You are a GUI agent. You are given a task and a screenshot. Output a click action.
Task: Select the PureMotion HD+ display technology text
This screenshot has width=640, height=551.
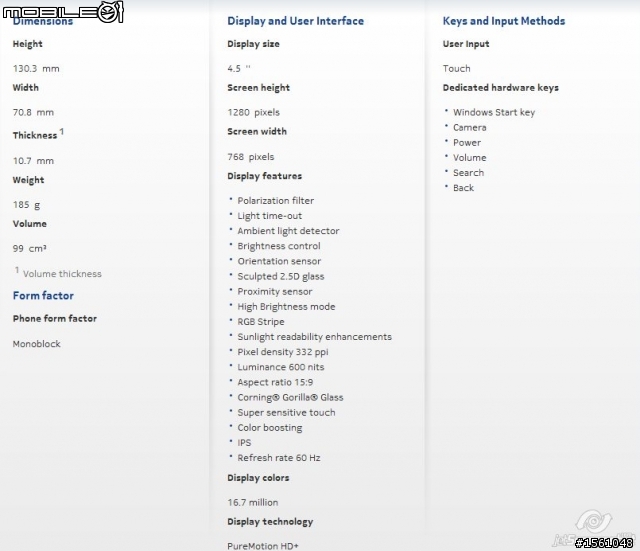click(x=263, y=546)
